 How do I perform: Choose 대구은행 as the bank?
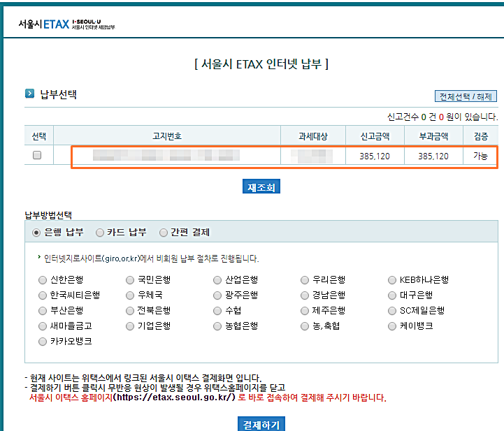point(392,295)
